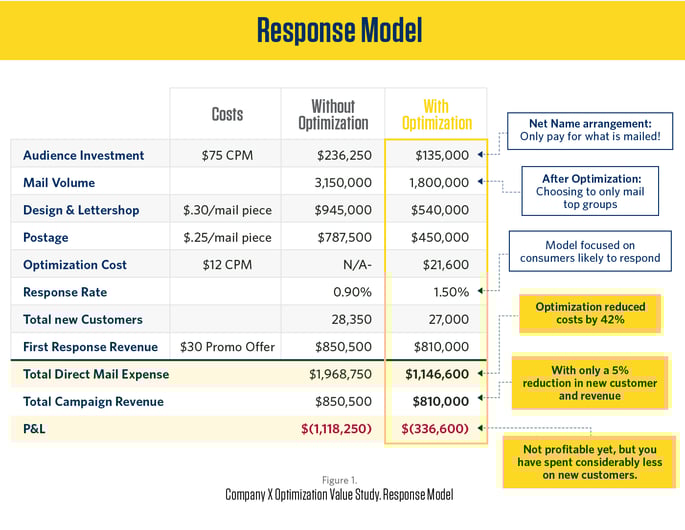Click the '1.50%' response rate value
This screenshot has width=685, height=530.
[451, 292]
